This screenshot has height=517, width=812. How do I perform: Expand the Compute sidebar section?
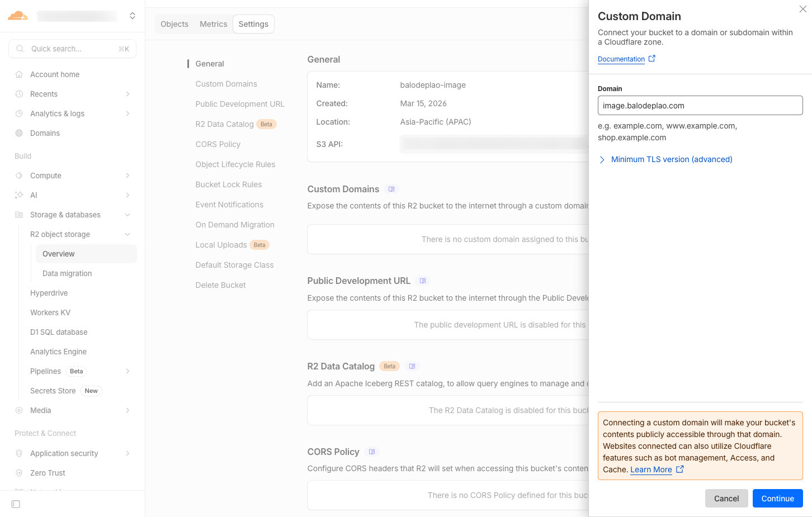click(x=128, y=176)
